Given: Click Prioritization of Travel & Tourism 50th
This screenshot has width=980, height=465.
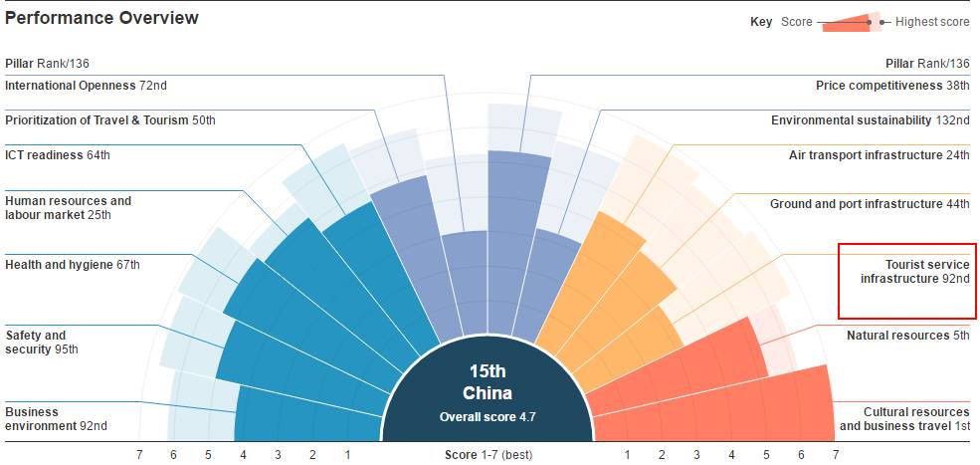Looking at the screenshot, I should [x=110, y=120].
